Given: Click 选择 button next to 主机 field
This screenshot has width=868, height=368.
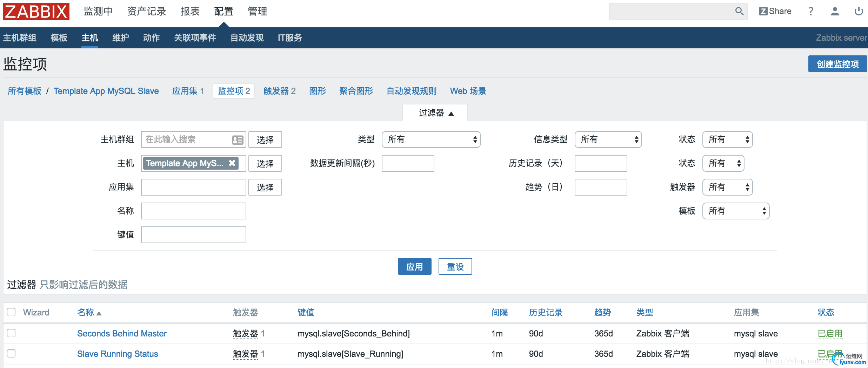Looking at the screenshot, I should coord(265,164).
